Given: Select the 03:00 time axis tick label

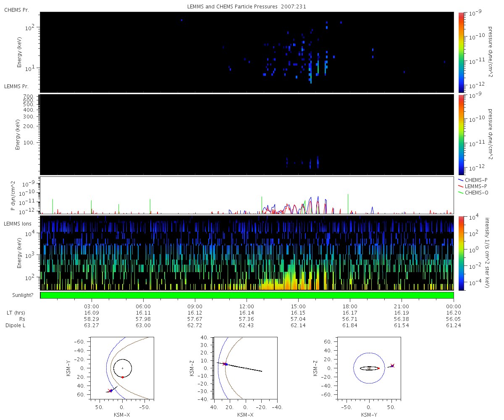Looking at the screenshot, I should [92, 307].
